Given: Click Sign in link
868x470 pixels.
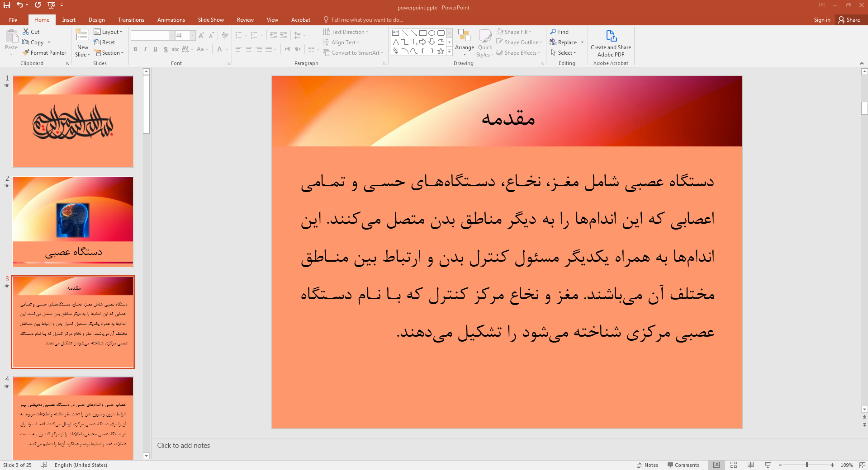Looking at the screenshot, I should (x=822, y=20).
